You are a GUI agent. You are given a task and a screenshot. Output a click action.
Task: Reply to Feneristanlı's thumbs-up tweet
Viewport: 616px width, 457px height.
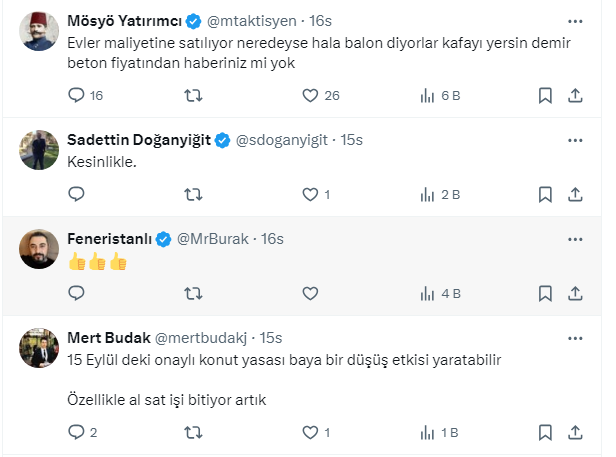76,293
